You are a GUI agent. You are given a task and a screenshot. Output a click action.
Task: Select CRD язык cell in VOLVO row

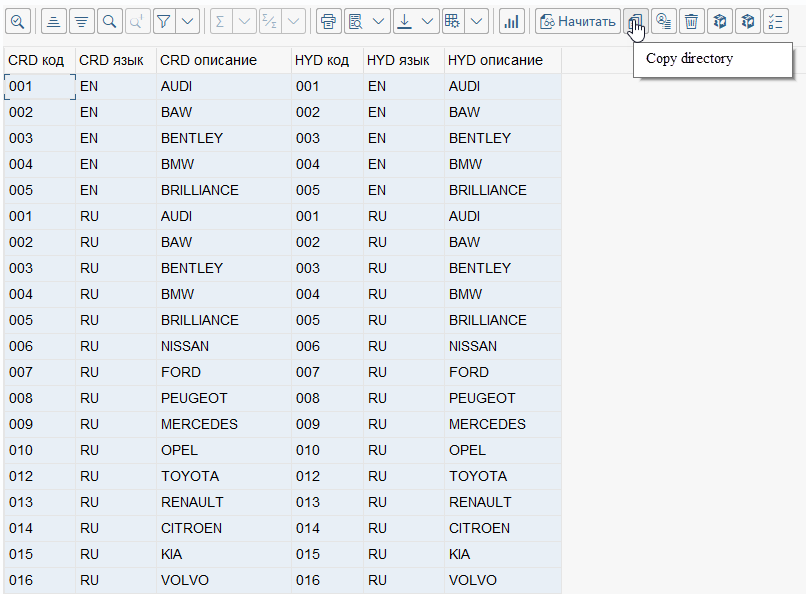(116, 580)
